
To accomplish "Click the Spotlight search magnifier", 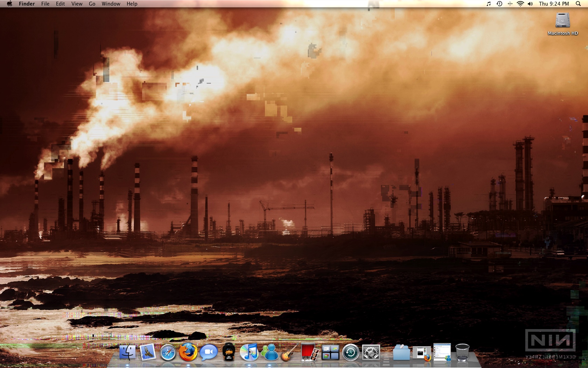I will click(x=578, y=4).
